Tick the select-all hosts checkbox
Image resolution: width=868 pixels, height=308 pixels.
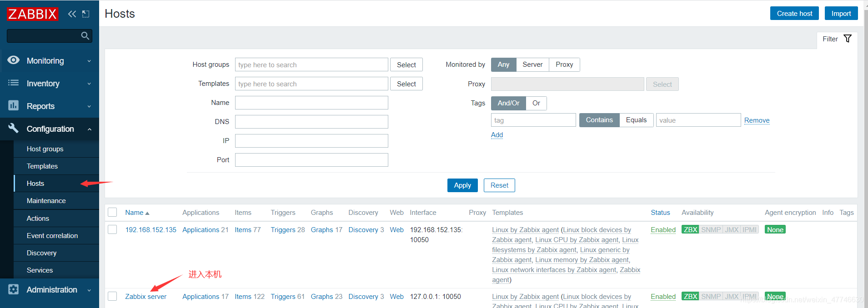coord(112,212)
